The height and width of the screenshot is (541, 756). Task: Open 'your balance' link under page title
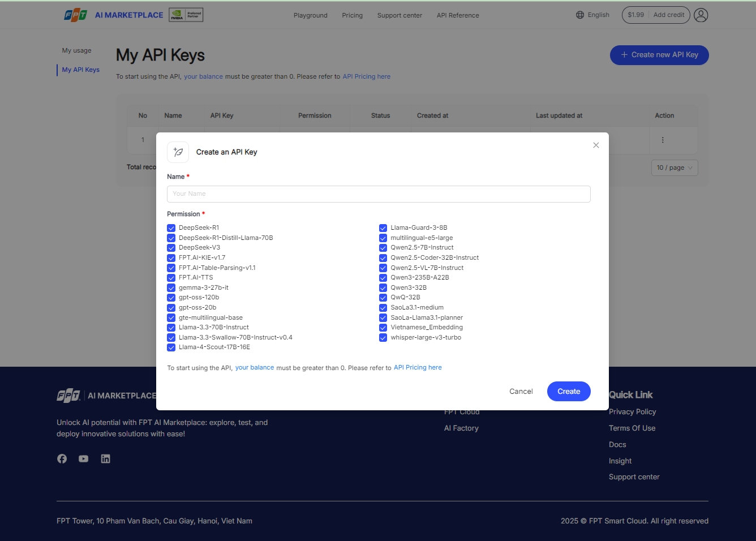[203, 77]
